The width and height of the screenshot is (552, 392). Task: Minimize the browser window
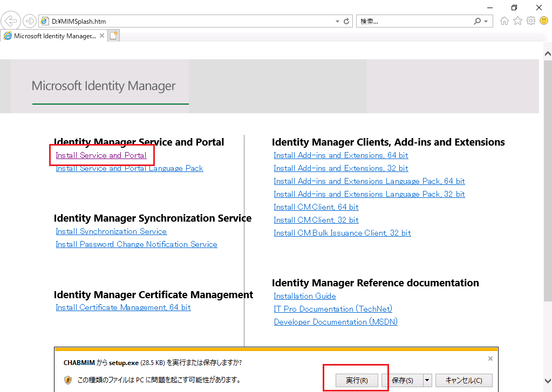[490, 8]
